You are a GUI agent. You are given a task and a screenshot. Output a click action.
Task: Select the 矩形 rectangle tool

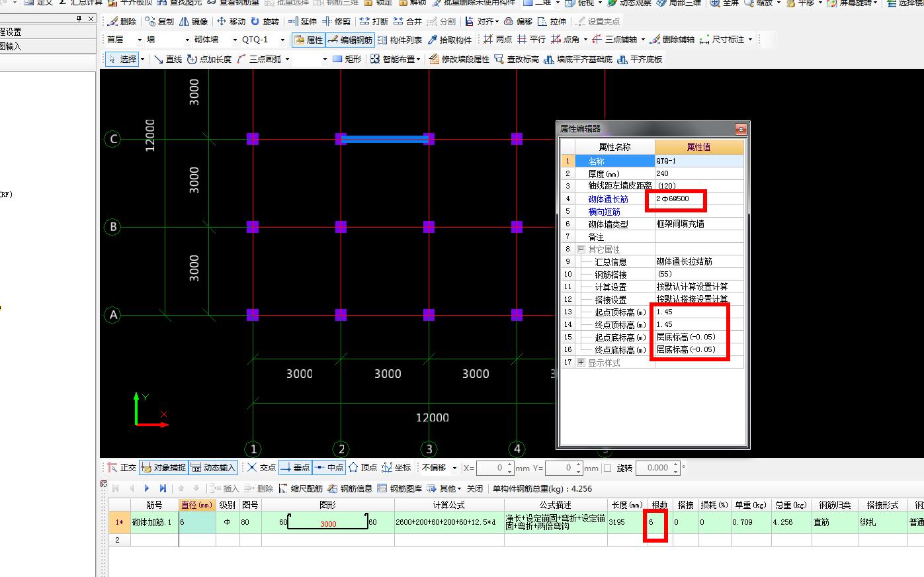pos(347,59)
